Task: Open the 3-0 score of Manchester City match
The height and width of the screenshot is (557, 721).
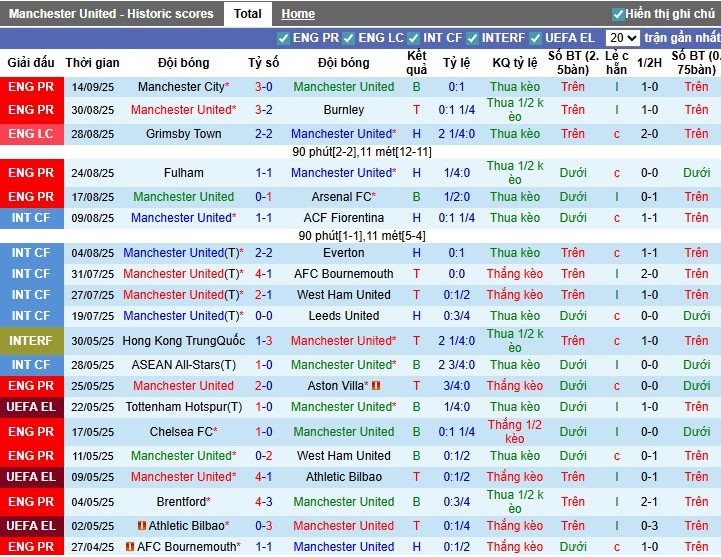Action: [x=264, y=87]
